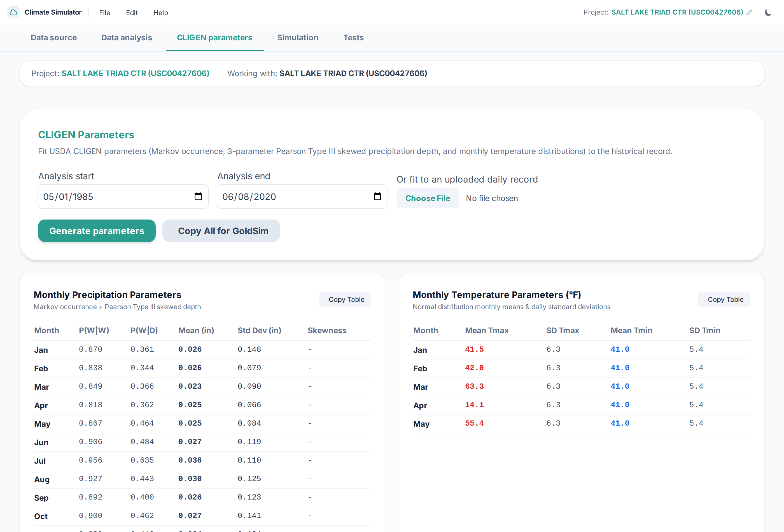
Task: Click the project name in the top header
Action: (677, 13)
